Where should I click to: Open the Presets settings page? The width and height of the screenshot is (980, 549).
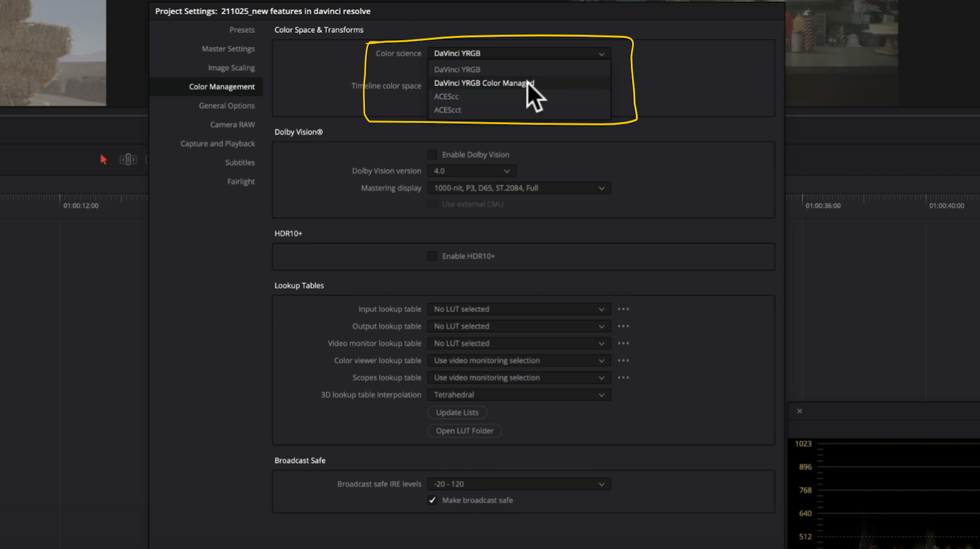[242, 30]
